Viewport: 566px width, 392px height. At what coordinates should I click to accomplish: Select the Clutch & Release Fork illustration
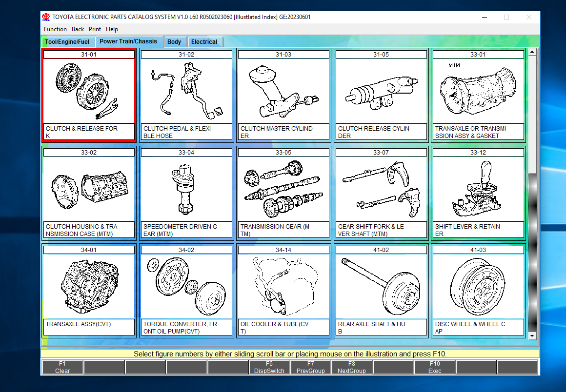(89, 90)
